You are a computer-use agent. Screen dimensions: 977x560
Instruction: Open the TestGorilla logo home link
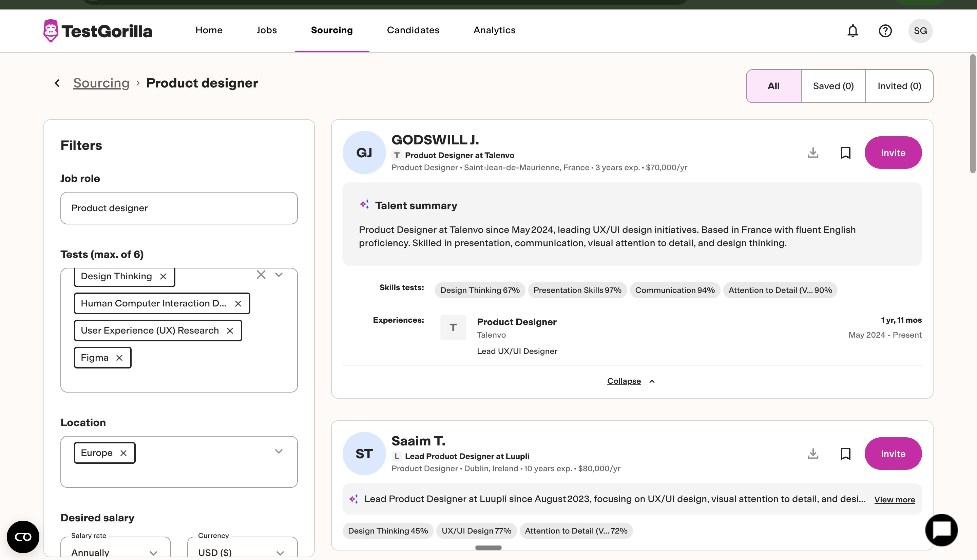[x=98, y=31]
